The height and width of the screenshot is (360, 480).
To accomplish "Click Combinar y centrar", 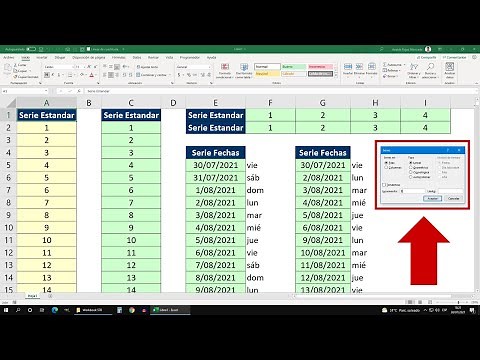I will pos(151,75).
